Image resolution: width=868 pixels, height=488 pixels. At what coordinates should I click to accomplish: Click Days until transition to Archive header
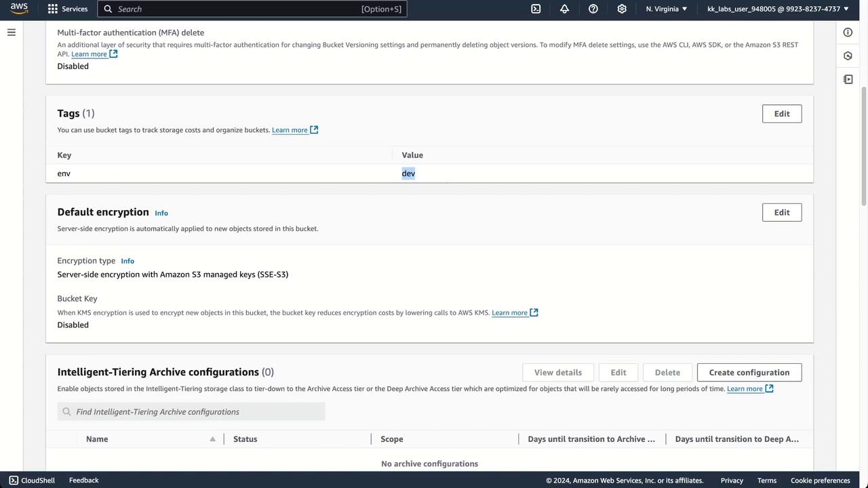tap(591, 439)
